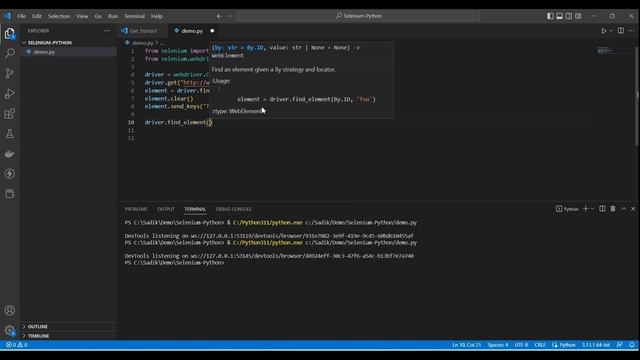Change end of line sequence CRLF
Screen dimensions: 640x360
point(540,345)
